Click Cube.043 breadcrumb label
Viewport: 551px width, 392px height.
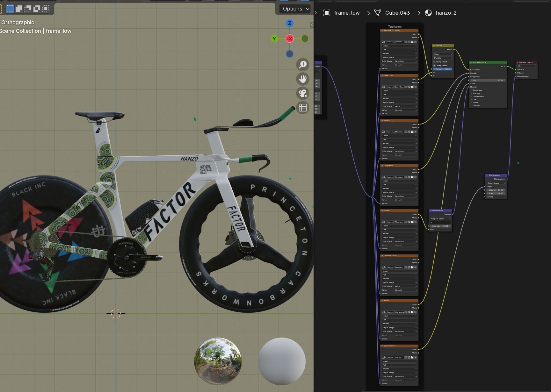point(397,13)
